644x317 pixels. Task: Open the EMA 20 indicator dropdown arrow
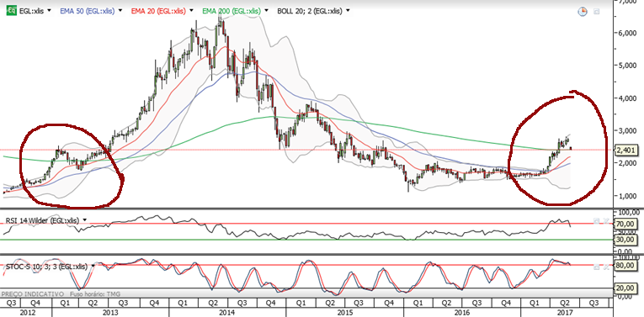pyautogui.click(x=191, y=11)
